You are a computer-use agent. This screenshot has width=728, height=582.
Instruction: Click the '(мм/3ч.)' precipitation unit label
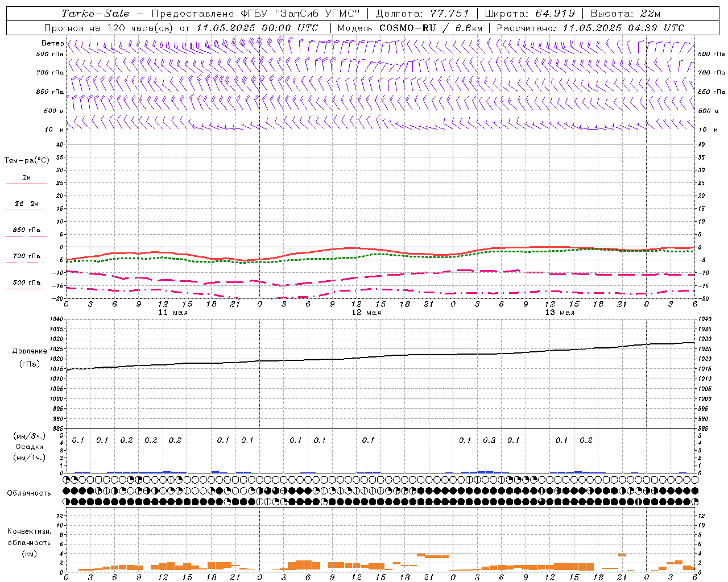(29, 436)
